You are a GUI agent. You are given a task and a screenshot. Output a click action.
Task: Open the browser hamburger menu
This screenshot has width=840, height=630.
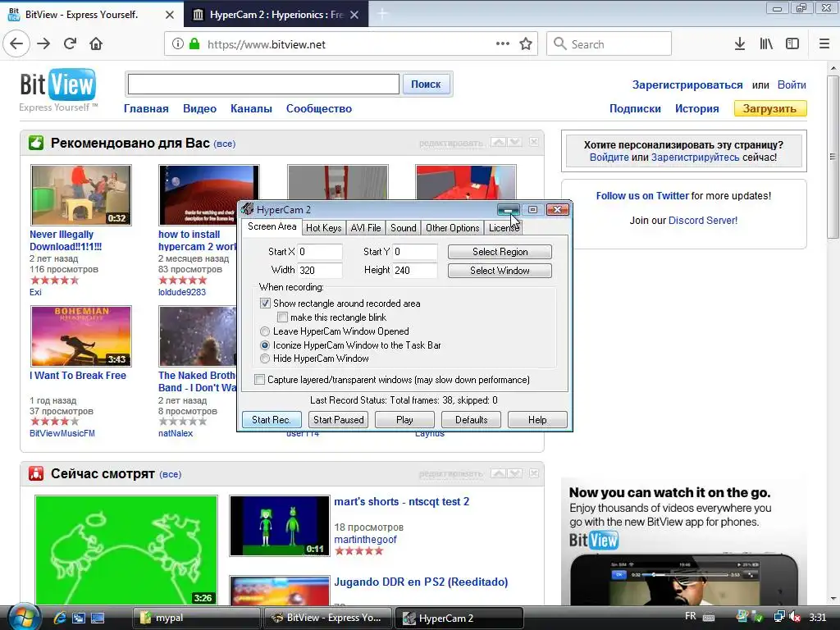tap(824, 44)
